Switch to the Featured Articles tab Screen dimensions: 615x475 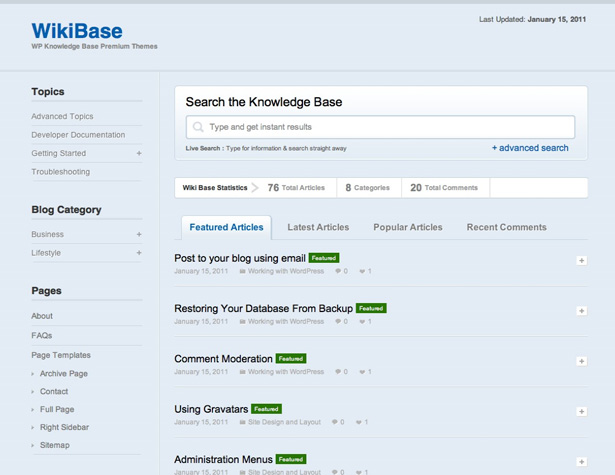click(226, 227)
